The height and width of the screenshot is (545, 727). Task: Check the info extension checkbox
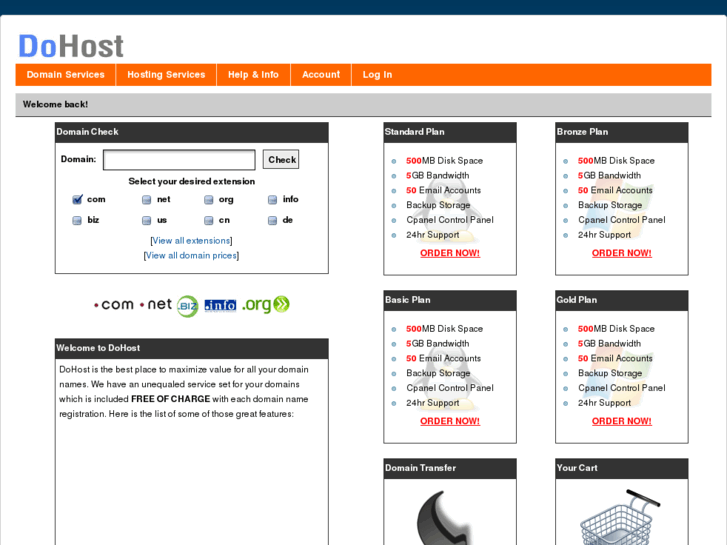click(x=272, y=200)
